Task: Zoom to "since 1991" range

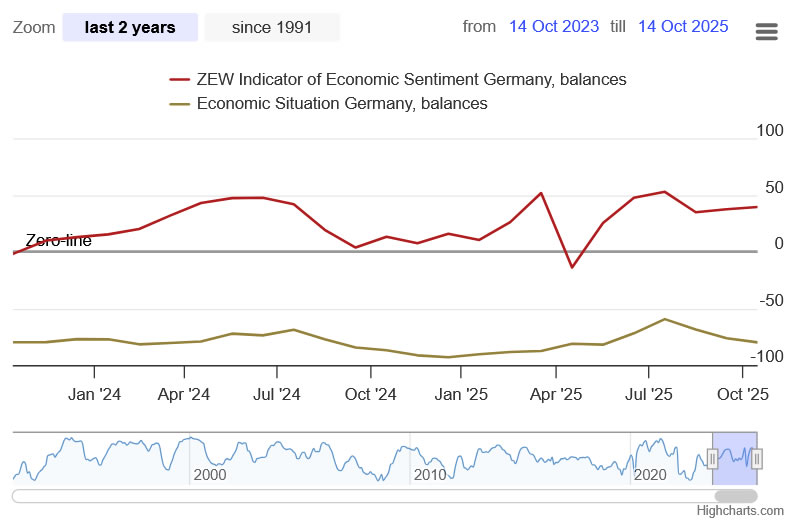Action: (272, 28)
